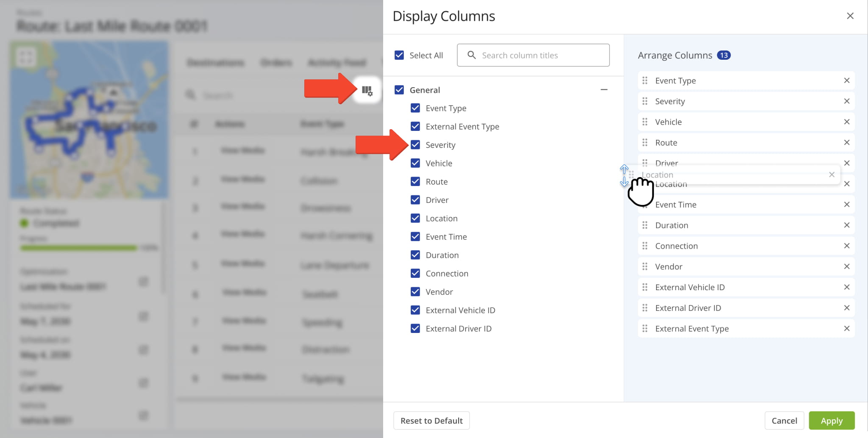The width and height of the screenshot is (868, 438).
Task: Grab the External Vehicle ID drag handle
Action: (645, 287)
